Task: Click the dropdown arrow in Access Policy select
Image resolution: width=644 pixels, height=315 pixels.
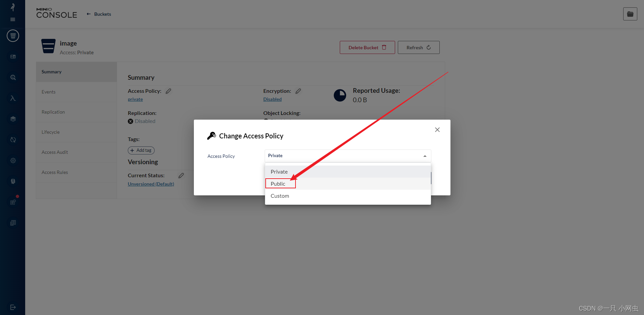Action: pos(425,156)
